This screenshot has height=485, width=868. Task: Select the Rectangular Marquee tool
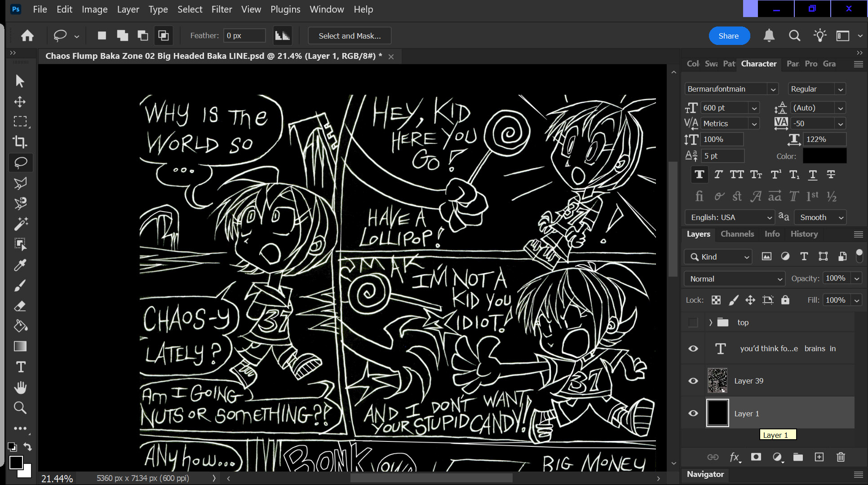(20, 122)
